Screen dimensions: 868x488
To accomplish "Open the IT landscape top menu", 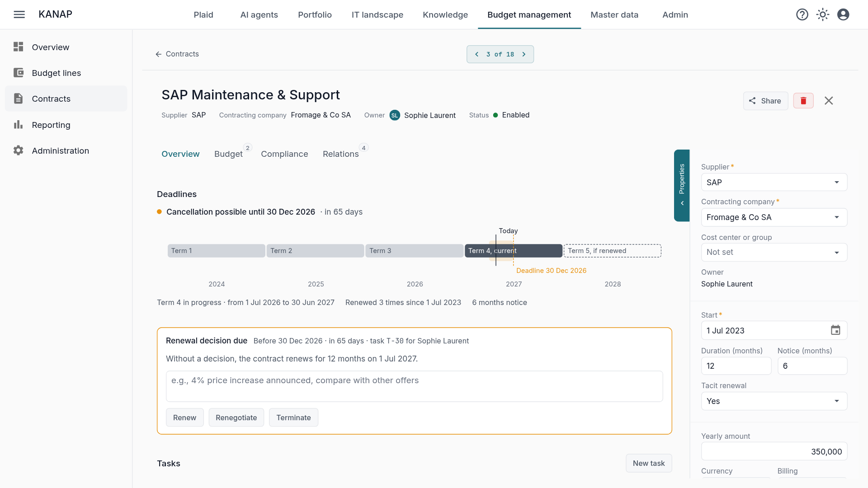I will tap(377, 14).
